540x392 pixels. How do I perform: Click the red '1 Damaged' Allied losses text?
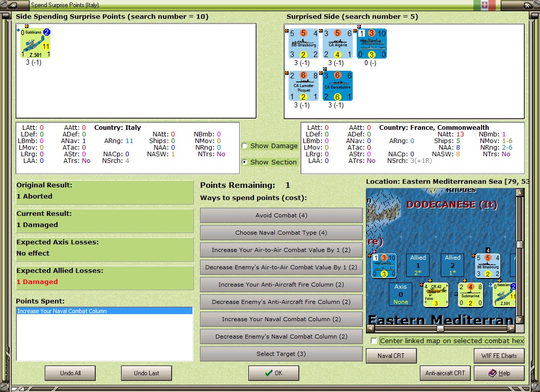tap(37, 282)
